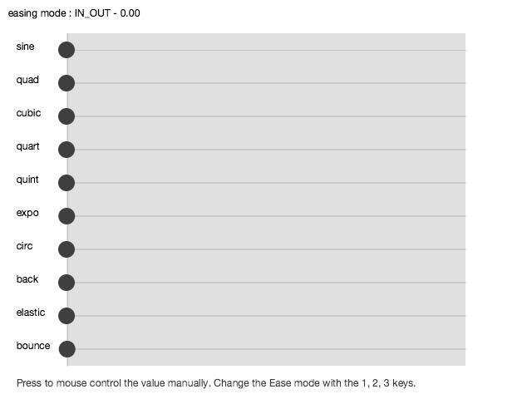Click the quad easing circle handle

(66, 83)
